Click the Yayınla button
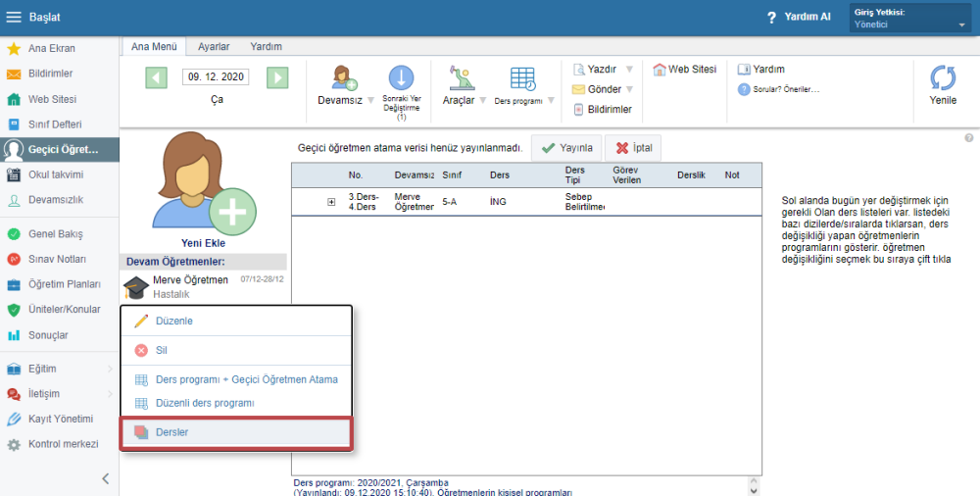980x496 pixels. click(x=566, y=148)
